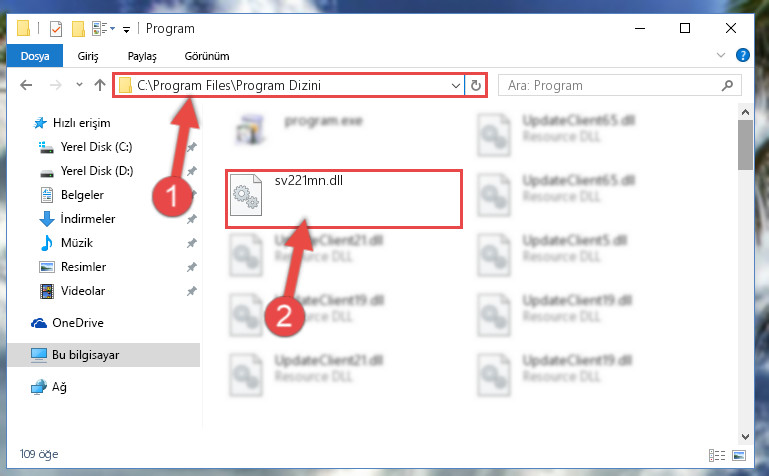Unpin Belgeler using its pin icon
Viewport: 769px width, 476px height.
(192, 195)
